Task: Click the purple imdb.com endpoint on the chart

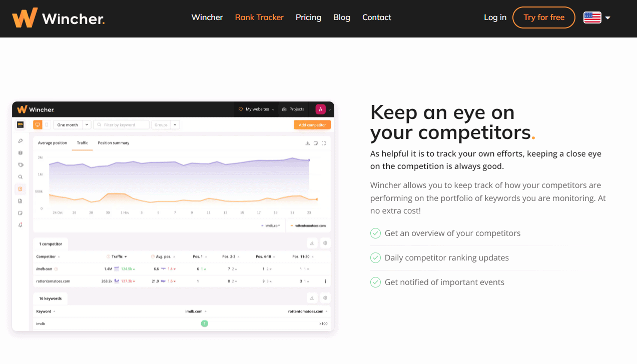Action: tap(309, 160)
